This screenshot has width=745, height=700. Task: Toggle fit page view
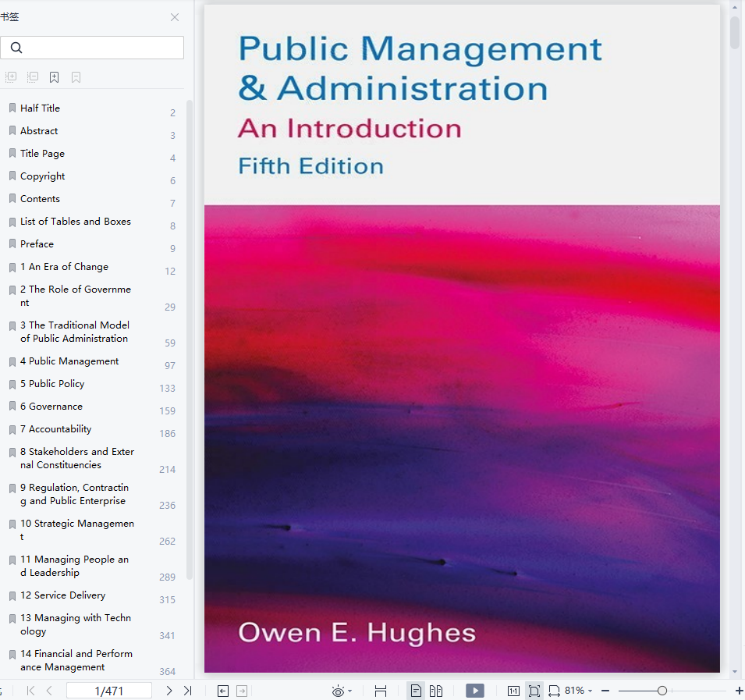[x=534, y=691]
